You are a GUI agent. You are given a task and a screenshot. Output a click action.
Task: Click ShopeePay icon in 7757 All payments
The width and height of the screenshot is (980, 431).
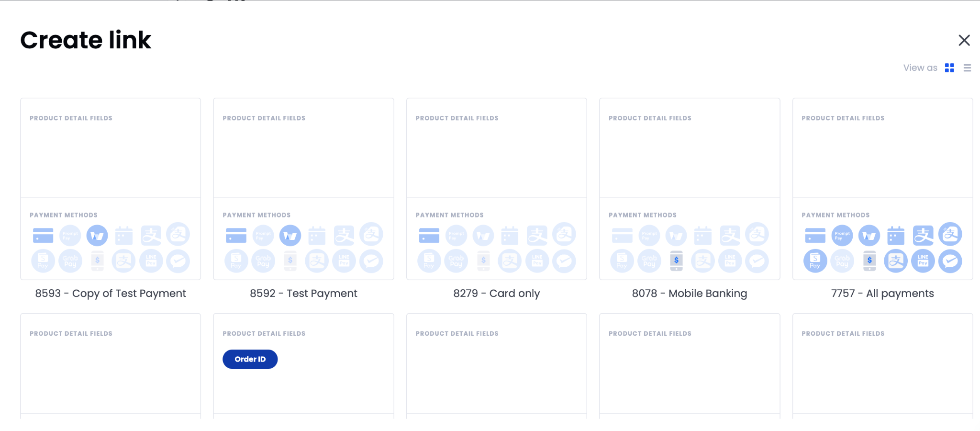click(815, 261)
